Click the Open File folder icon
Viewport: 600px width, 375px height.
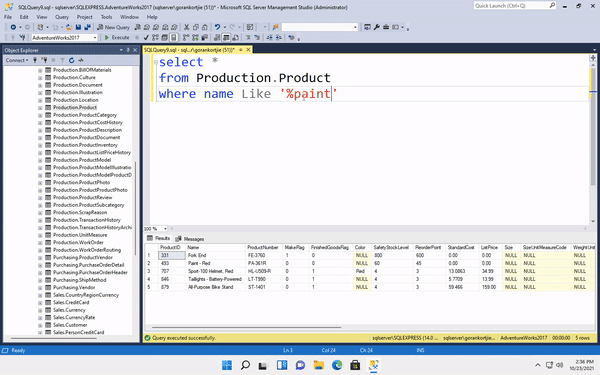coord(69,27)
